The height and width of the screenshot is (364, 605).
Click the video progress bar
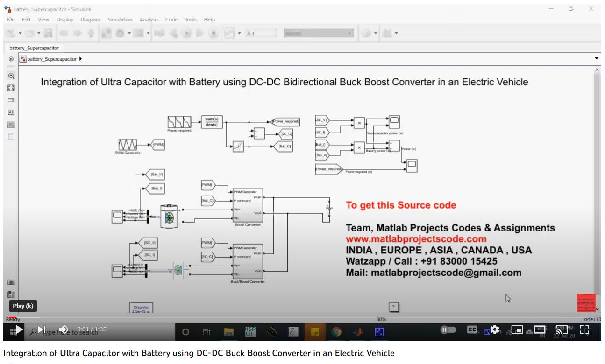(x=299, y=318)
